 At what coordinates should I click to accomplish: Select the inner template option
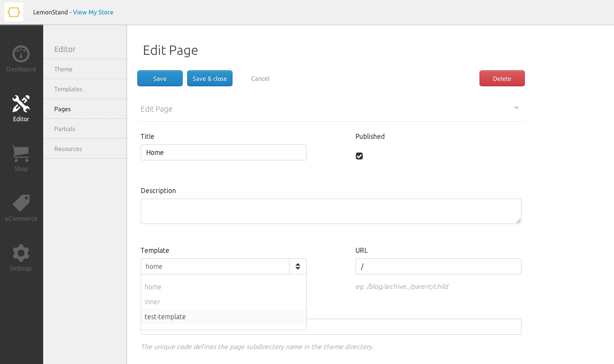coord(152,302)
